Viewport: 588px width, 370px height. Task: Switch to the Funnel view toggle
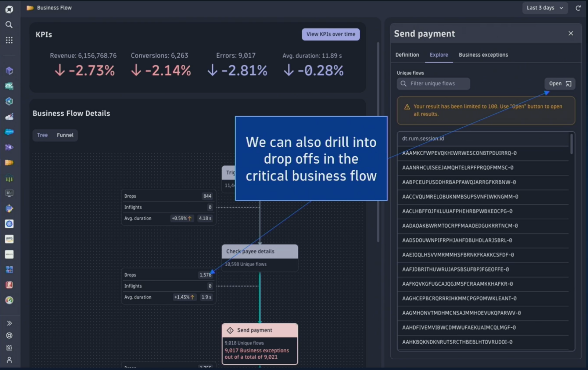65,135
